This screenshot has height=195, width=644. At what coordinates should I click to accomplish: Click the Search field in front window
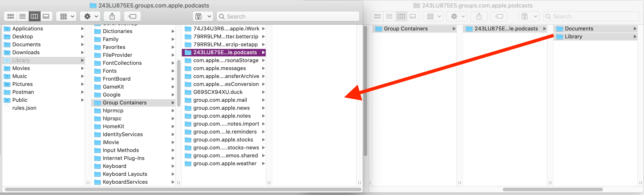click(288, 17)
